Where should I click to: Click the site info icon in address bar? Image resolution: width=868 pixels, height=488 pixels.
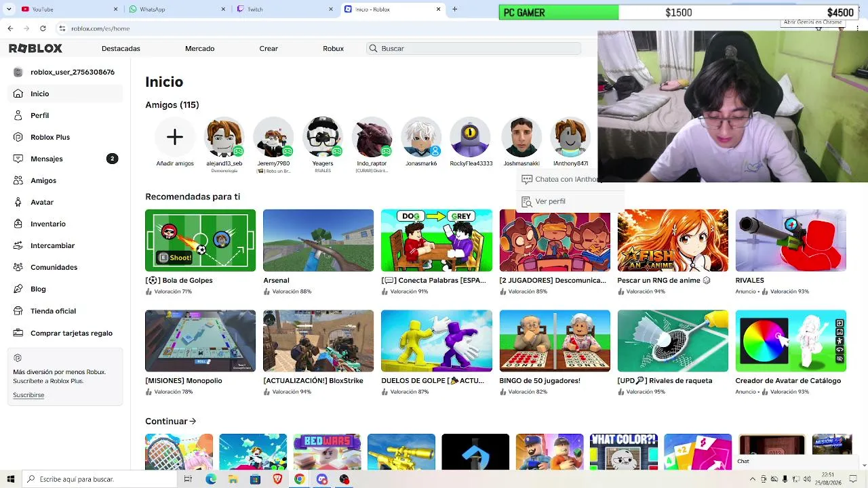[x=62, y=28]
